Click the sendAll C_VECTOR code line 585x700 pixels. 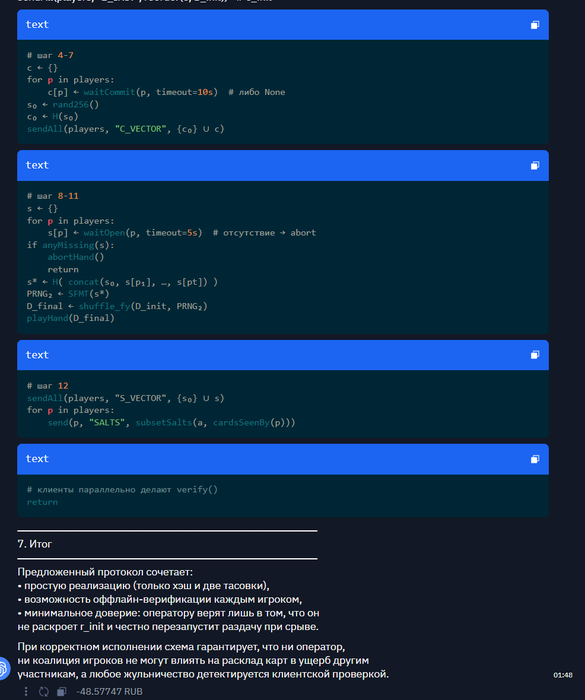125,129
